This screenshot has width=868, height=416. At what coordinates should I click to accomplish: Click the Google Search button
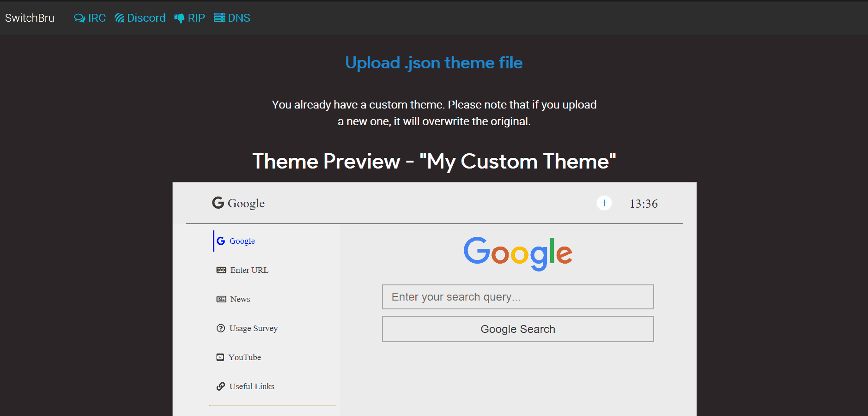pyautogui.click(x=518, y=329)
